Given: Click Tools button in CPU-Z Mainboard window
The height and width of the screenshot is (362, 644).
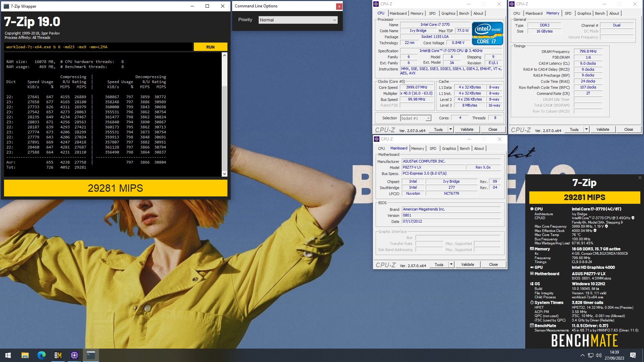Looking at the screenshot, I should click(x=439, y=265).
